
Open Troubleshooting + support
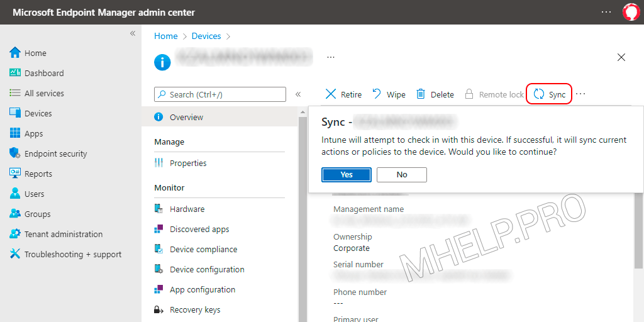(x=65, y=254)
